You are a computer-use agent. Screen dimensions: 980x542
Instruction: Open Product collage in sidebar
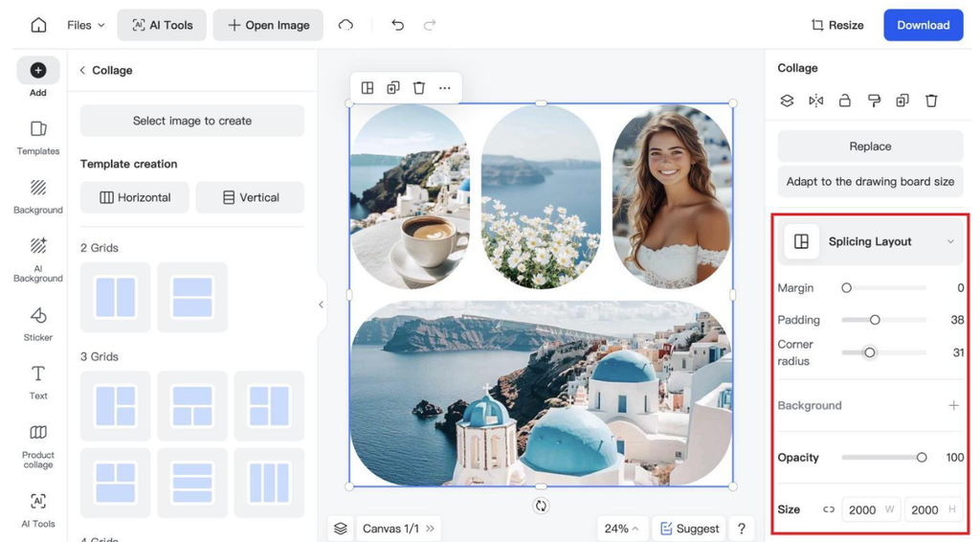[38, 446]
